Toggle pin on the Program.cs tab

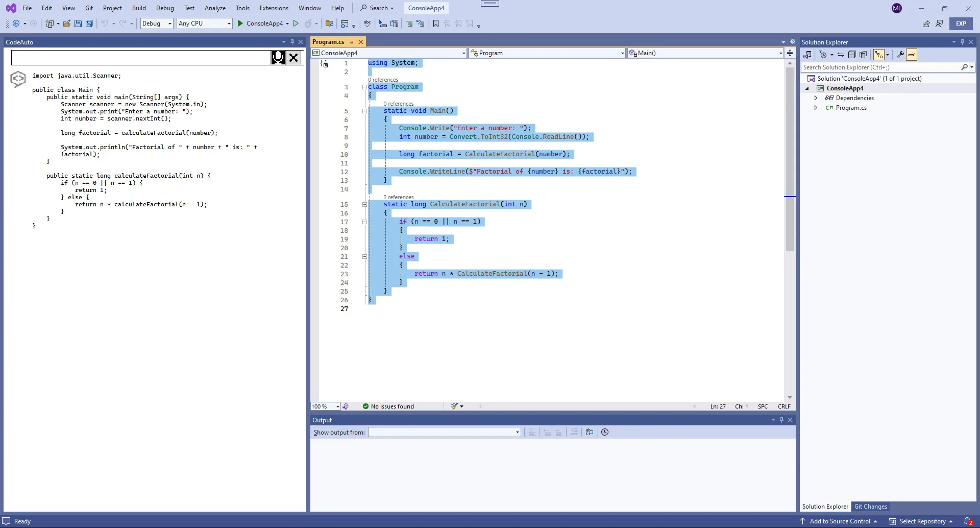click(351, 42)
